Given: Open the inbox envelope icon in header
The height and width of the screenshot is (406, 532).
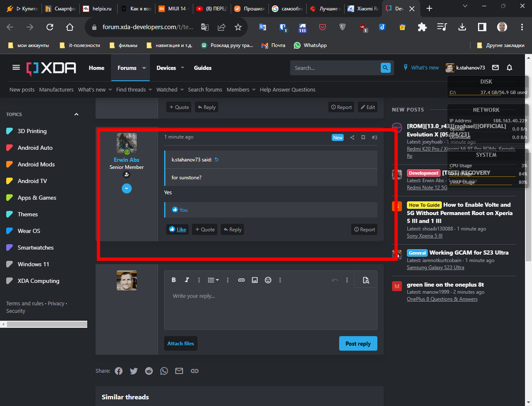Looking at the screenshot, I should tap(495, 67).
